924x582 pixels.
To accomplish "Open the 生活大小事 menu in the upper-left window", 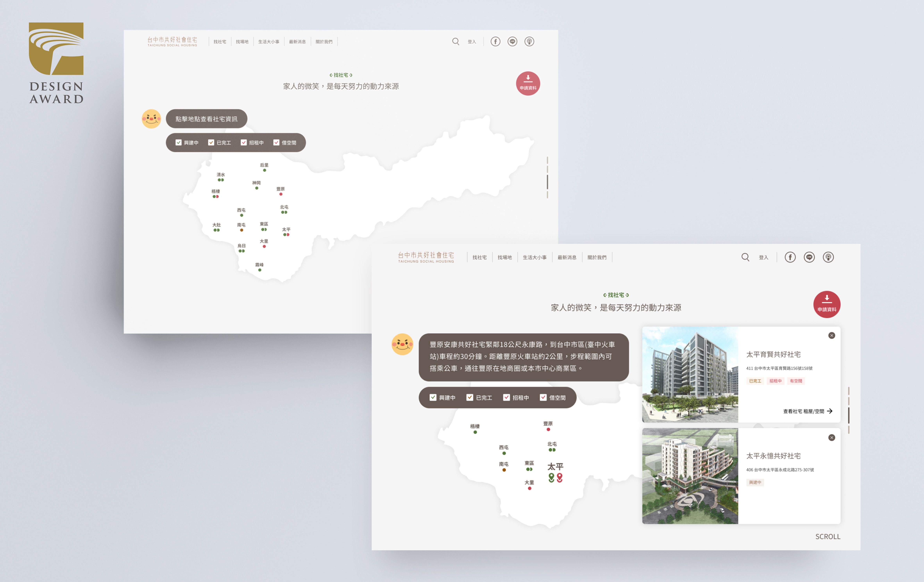I will click(269, 42).
